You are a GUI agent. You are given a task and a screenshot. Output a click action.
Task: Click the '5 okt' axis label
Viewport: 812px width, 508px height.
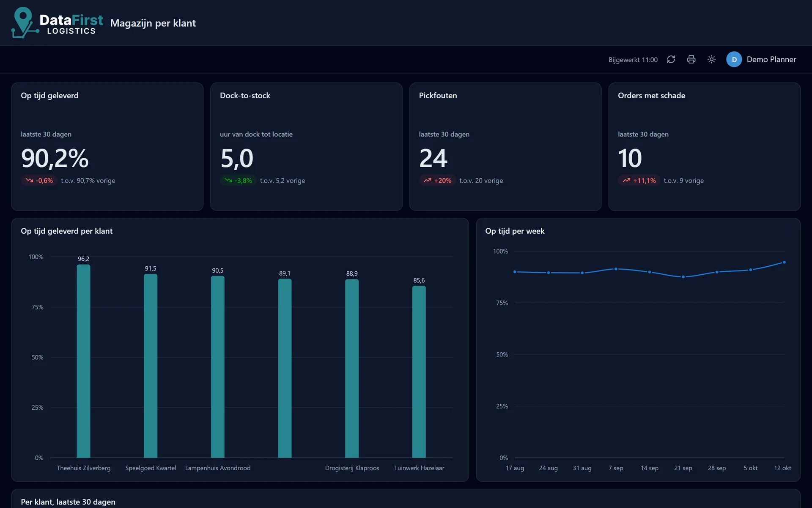tap(750, 468)
